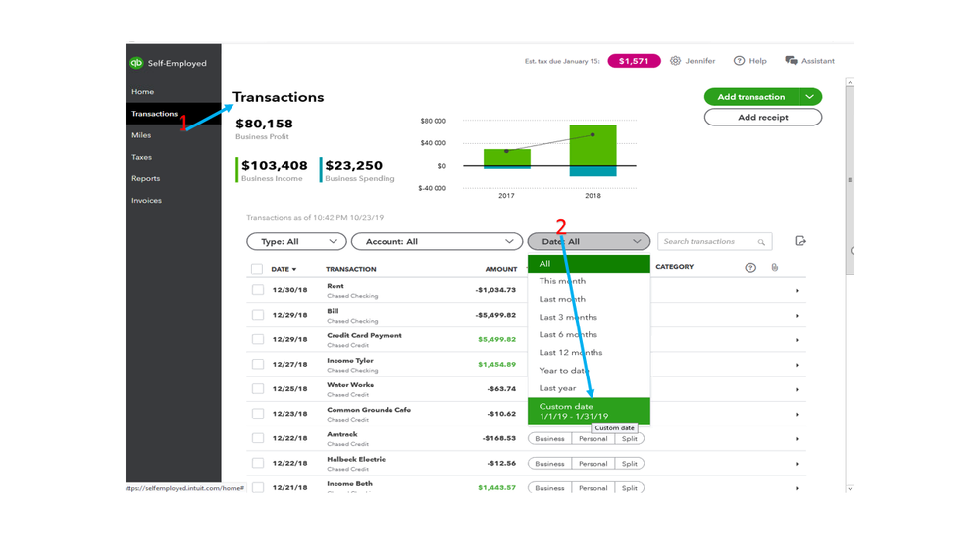Click the Help question mark icon
Image resolution: width=980 pixels, height=551 pixels.
(739, 61)
